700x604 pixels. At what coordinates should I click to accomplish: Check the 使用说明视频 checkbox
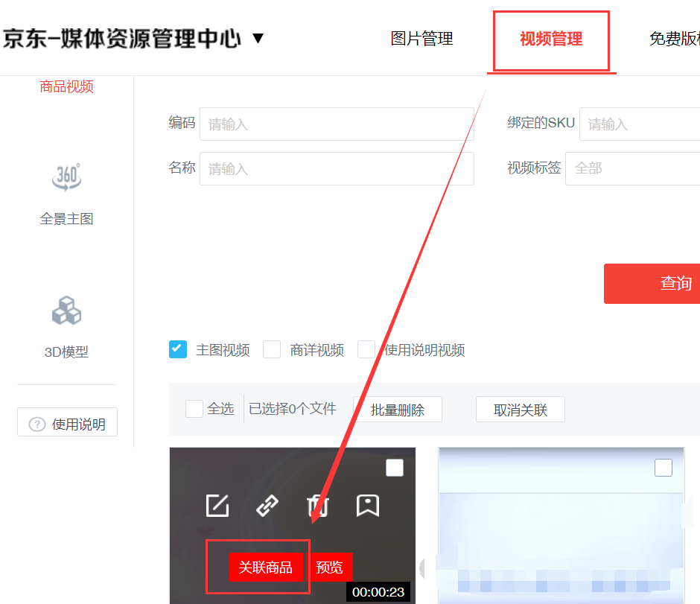[366, 349]
